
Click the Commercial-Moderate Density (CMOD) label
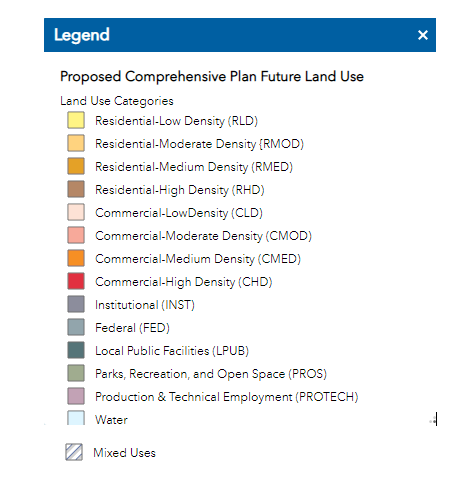pos(203,236)
